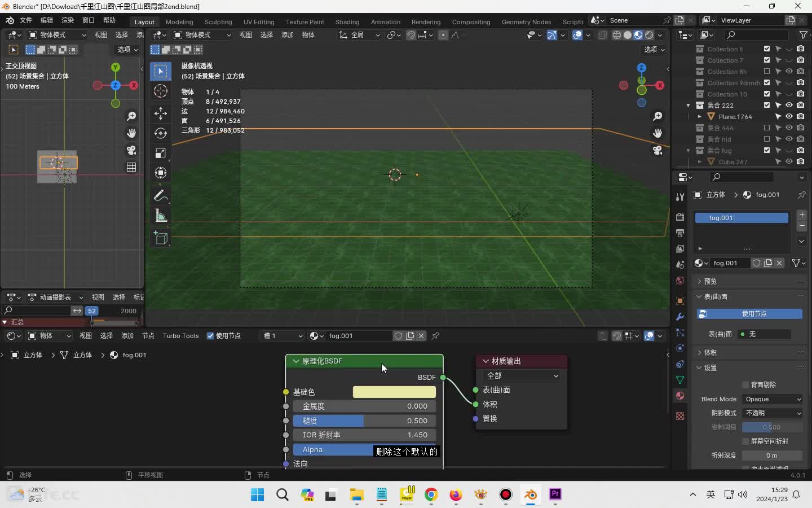The image size is (812, 508).
Task: Open Premiere Pro from the taskbar
Action: click(555, 494)
